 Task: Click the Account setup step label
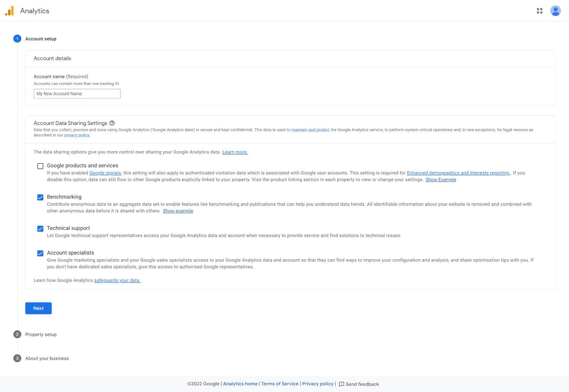tap(41, 39)
